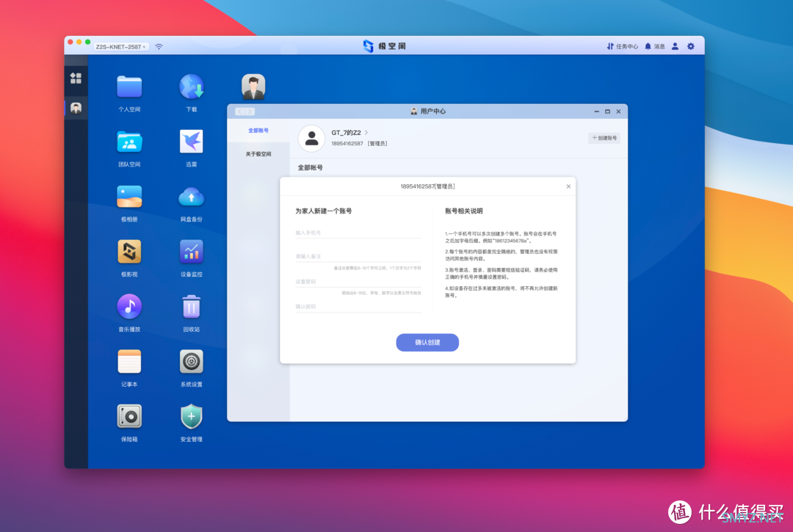793x532 pixels.
Task: Click the 账号相关说明 heading
Action: [x=464, y=211]
